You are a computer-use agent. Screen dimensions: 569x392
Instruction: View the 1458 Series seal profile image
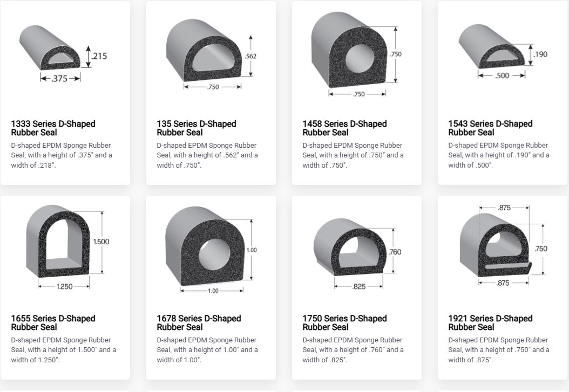tap(357, 54)
